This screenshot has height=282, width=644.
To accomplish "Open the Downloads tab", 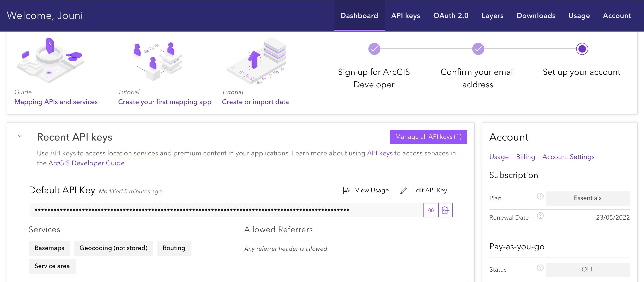I will click(x=536, y=16).
